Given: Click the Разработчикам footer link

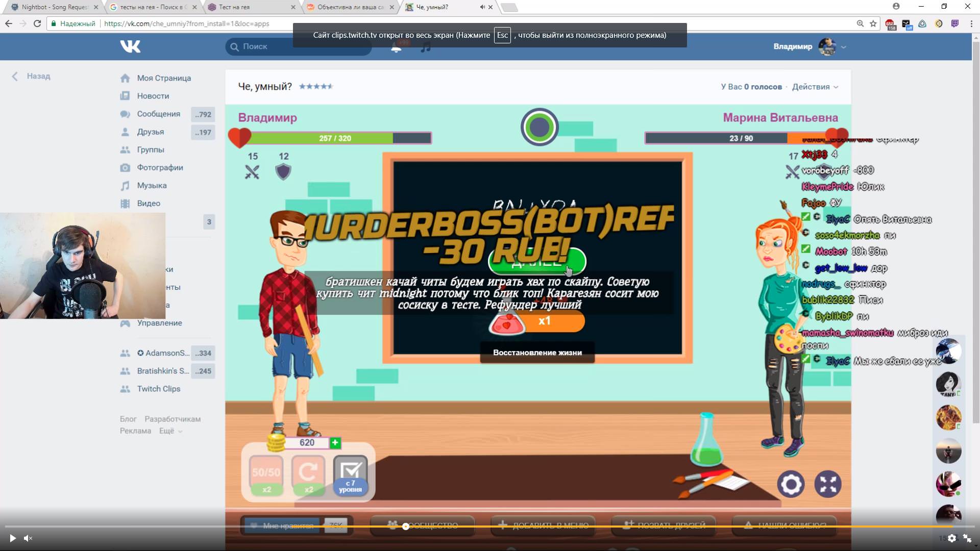Looking at the screenshot, I should 173,419.
